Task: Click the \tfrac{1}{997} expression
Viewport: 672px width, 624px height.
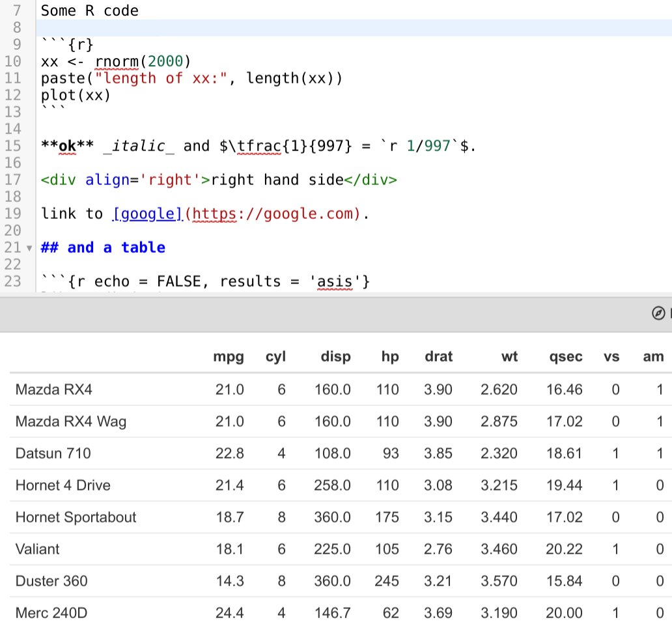Action: 290,146
